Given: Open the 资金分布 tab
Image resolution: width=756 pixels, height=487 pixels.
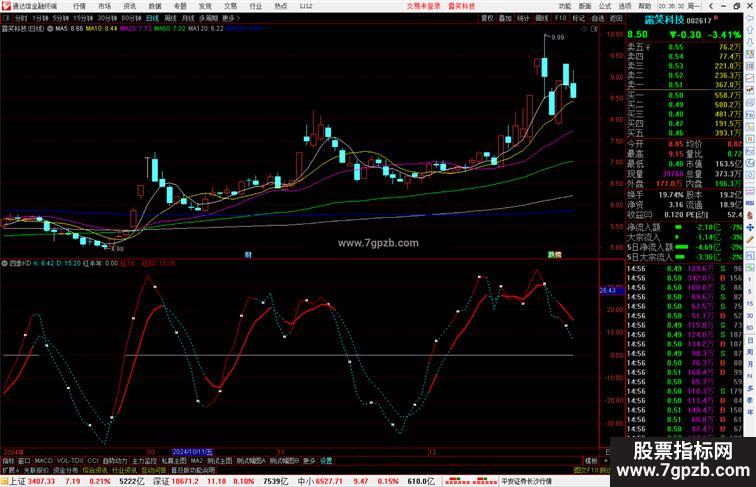Looking at the screenshot, I should [x=66, y=470].
